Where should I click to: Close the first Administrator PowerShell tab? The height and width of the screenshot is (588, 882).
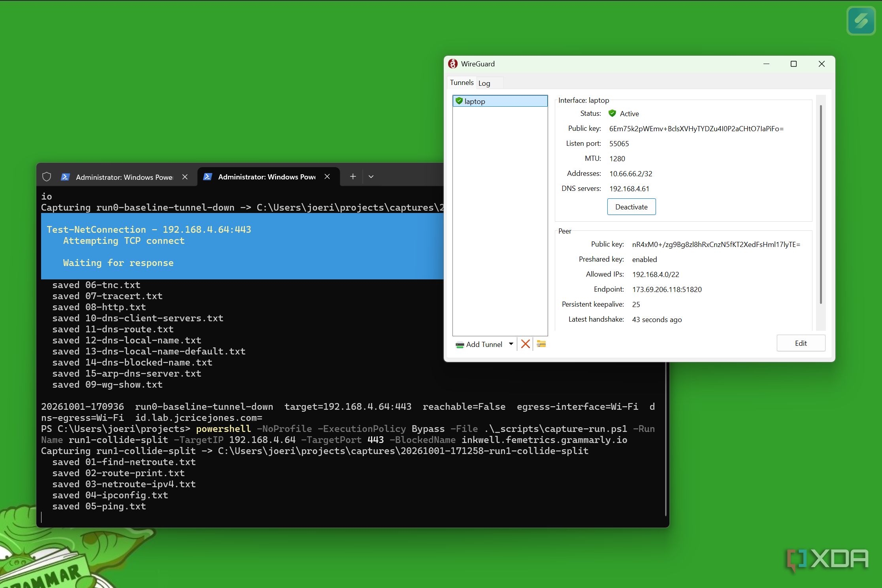pos(185,177)
